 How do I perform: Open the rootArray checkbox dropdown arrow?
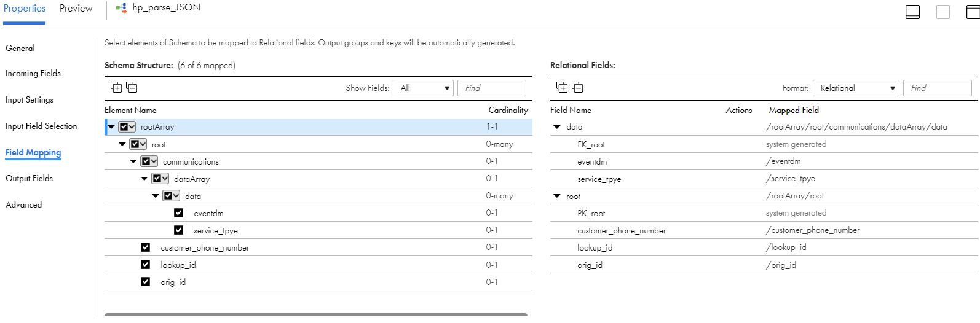coord(132,127)
